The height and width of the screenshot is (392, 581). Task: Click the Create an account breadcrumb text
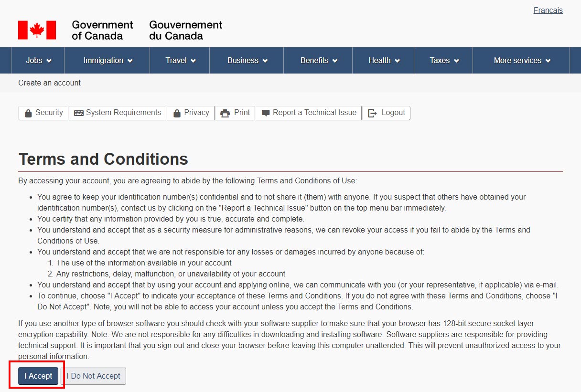[x=49, y=83]
